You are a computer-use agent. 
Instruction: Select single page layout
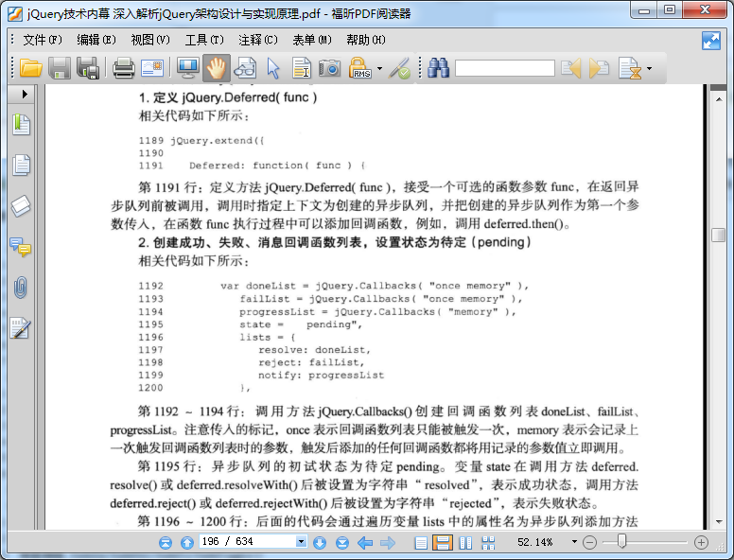[x=421, y=543]
